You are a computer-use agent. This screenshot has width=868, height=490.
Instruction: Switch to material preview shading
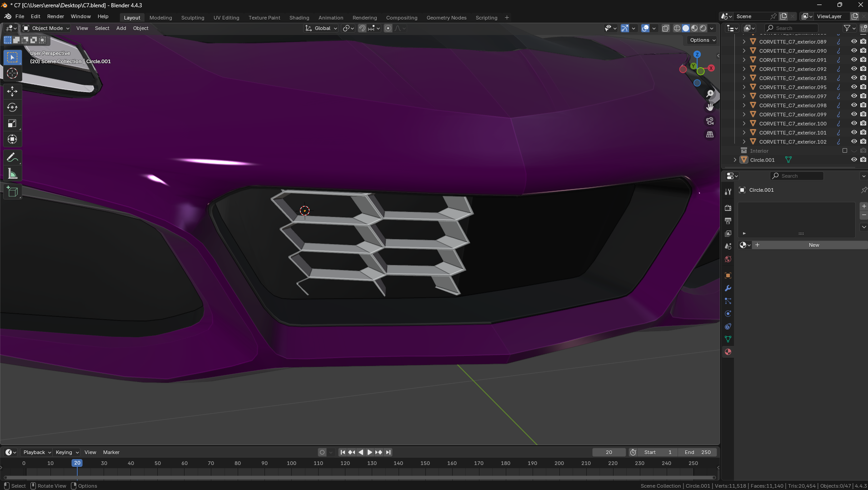(694, 28)
